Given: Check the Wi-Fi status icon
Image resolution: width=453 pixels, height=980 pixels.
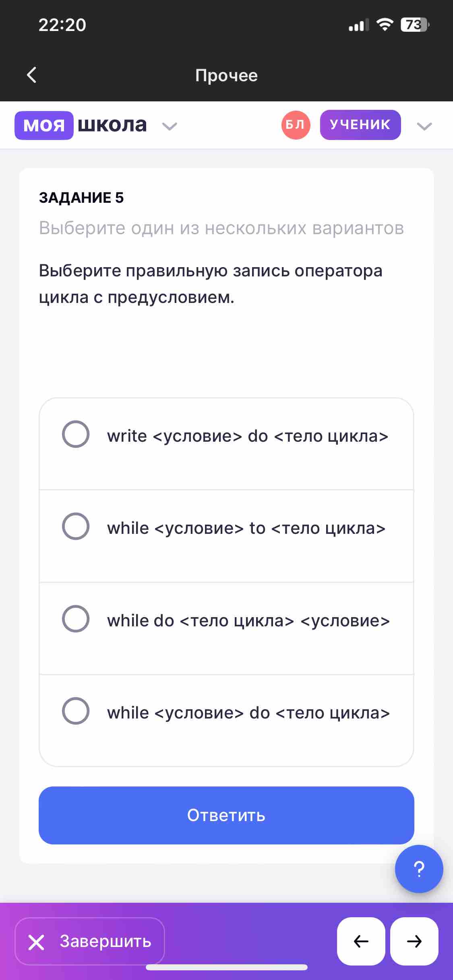Looking at the screenshot, I should pos(385,25).
